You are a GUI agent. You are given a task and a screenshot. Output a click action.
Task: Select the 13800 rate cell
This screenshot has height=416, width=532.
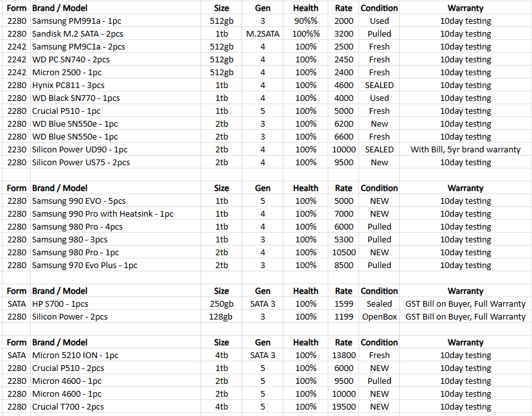click(344, 355)
